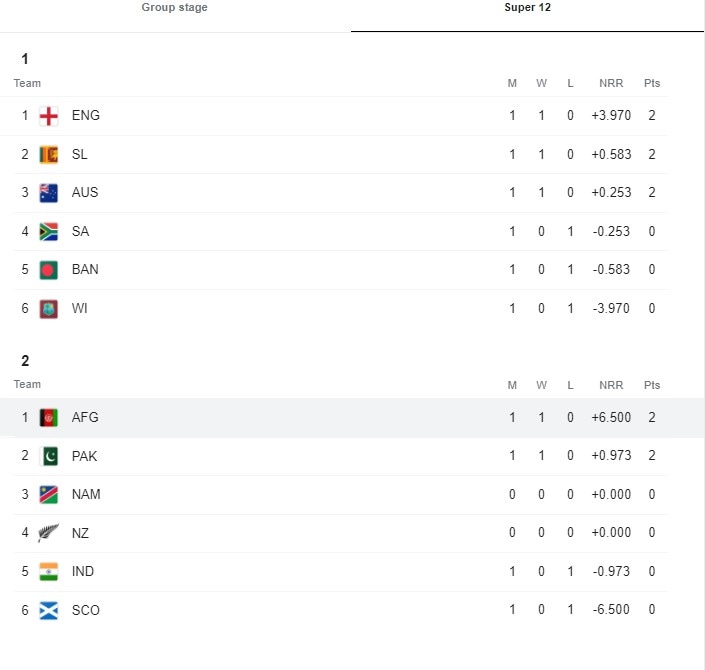
Task: Click the England flag icon
Action: pyautogui.click(x=49, y=116)
